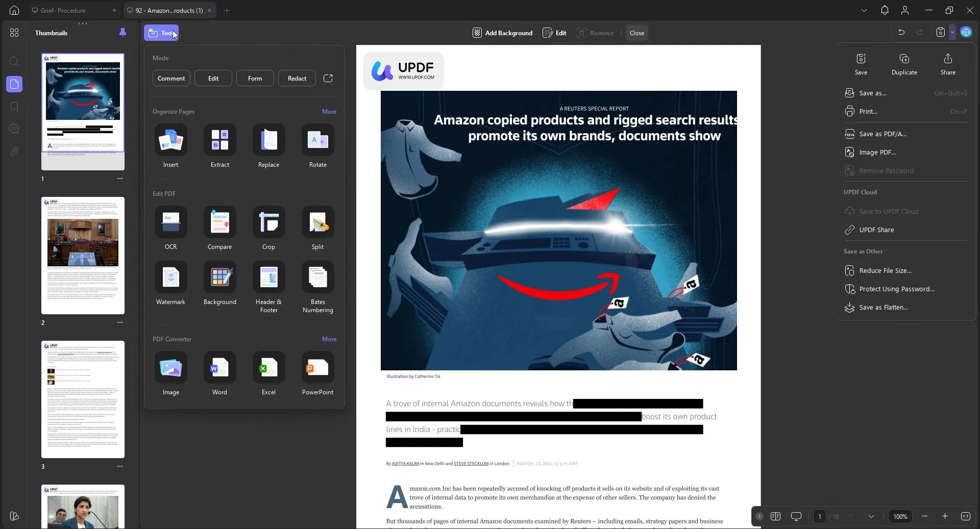Rotate pages using Rotate tool

pos(317,140)
